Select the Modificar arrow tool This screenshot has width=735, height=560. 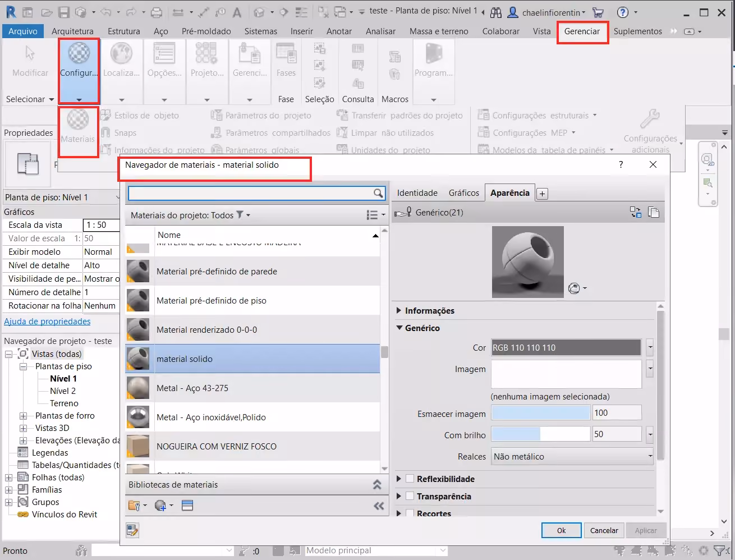[30, 61]
